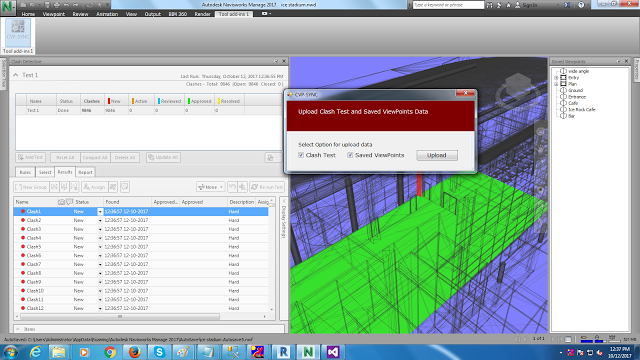
Task: Toggle the Saved ViewPoints checkbox
Action: [x=350, y=155]
